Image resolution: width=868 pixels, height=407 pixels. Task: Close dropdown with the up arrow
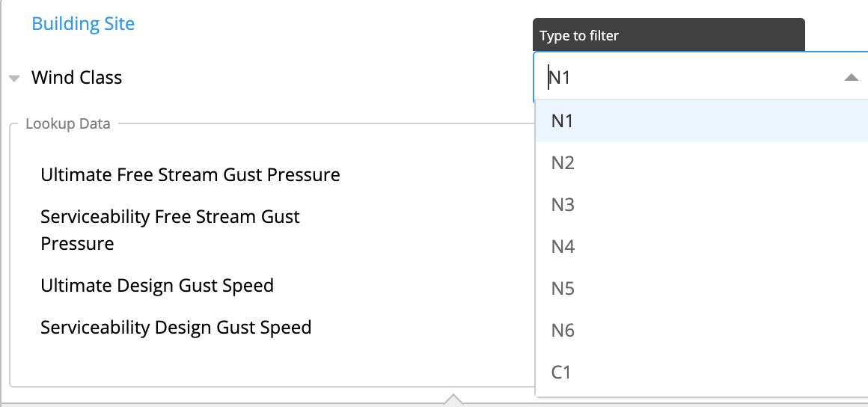(851, 78)
